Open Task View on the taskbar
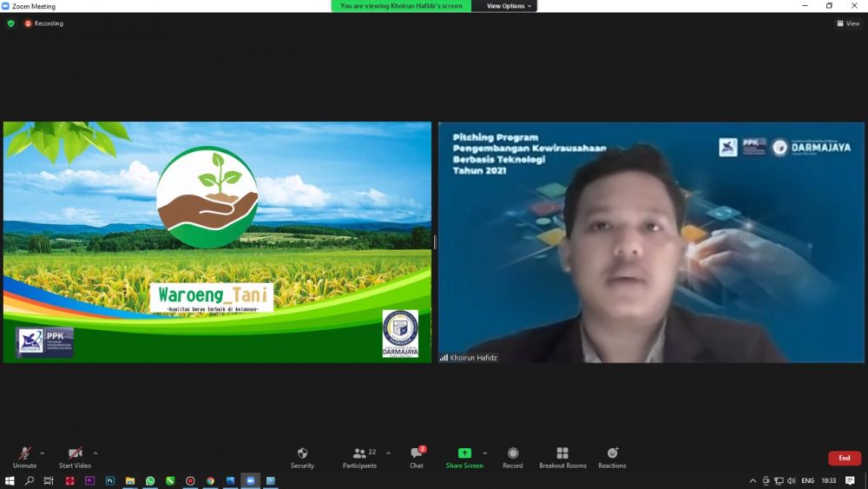868x489 pixels. pos(49,480)
